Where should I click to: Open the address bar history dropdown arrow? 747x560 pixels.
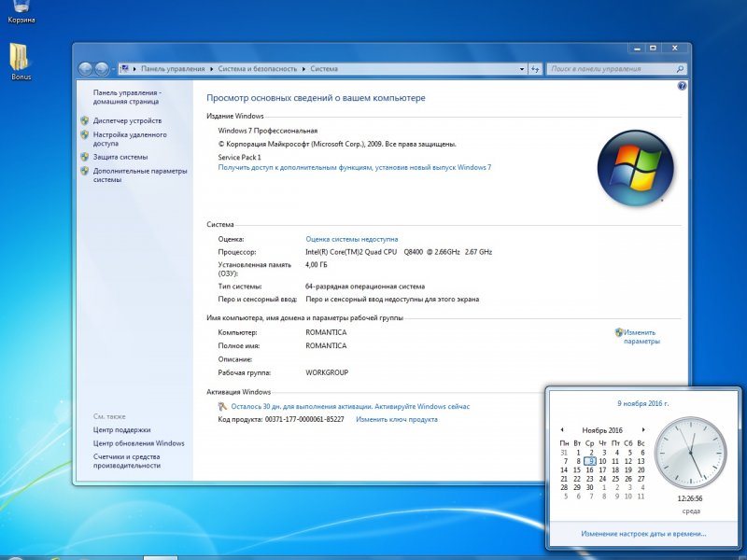click(x=522, y=69)
